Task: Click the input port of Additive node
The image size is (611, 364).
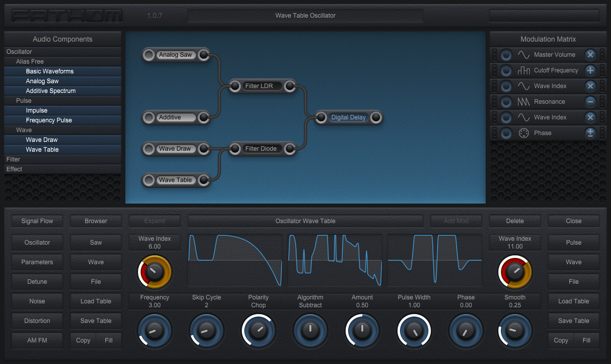Action: click(149, 117)
